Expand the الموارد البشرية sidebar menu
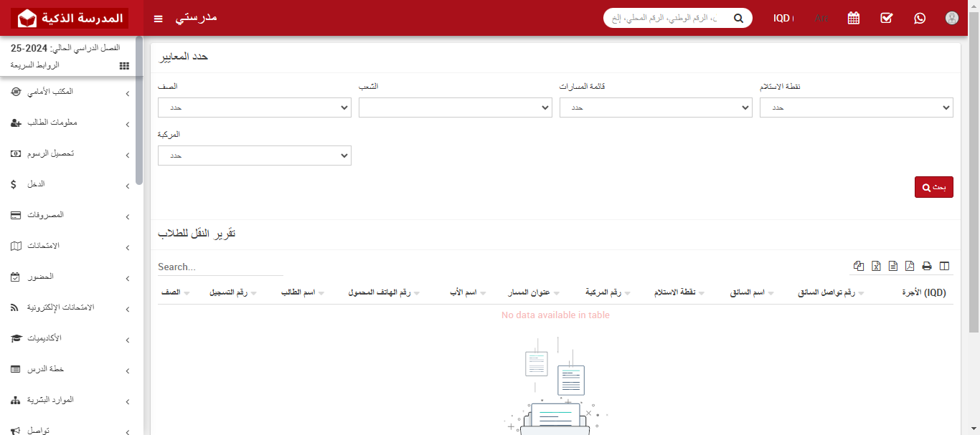Viewport: 980px width, 435px height. (x=70, y=400)
